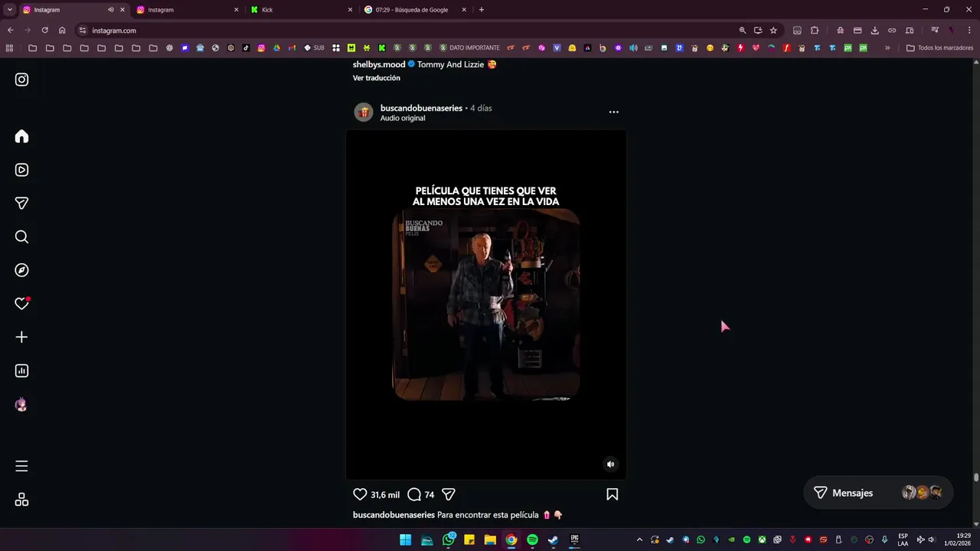Switch to the Kick tab
Screen dimensions: 980x551
click(x=302, y=10)
